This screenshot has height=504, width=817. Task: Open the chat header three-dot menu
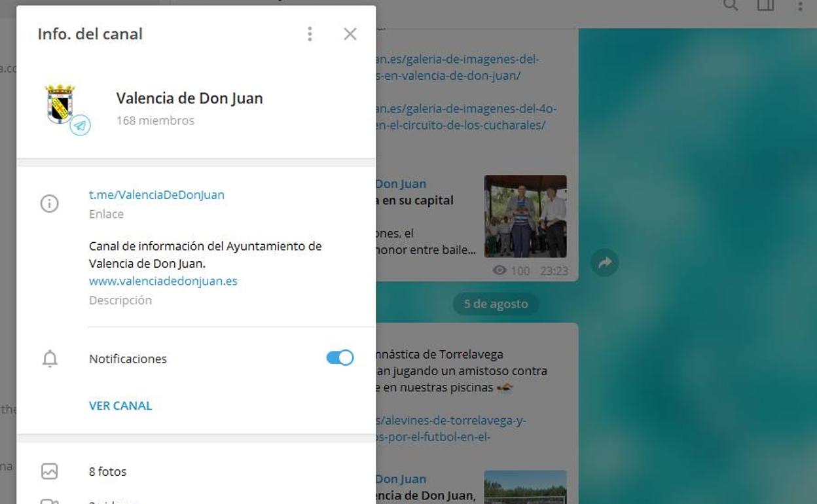tap(800, 6)
